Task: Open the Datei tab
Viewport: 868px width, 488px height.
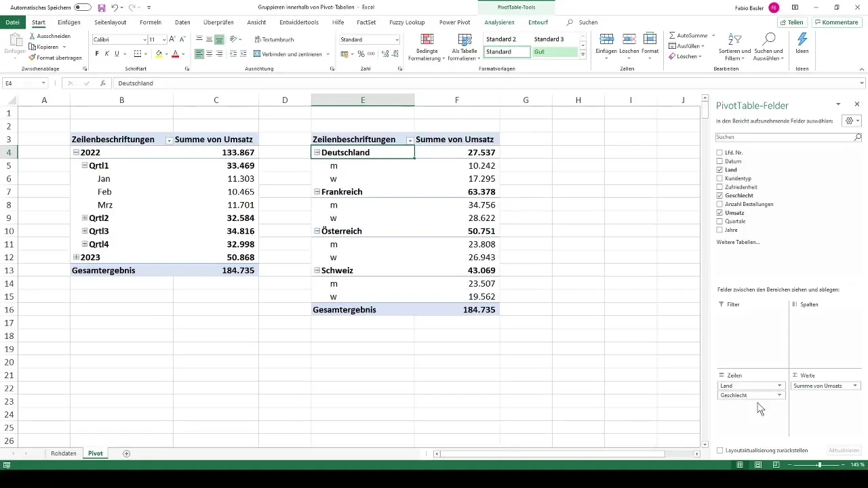Action: click(12, 22)
